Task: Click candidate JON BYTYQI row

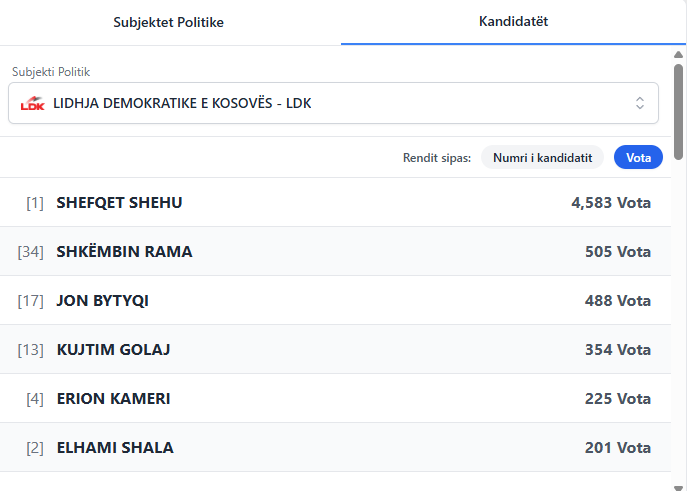Action: (102, 301)
